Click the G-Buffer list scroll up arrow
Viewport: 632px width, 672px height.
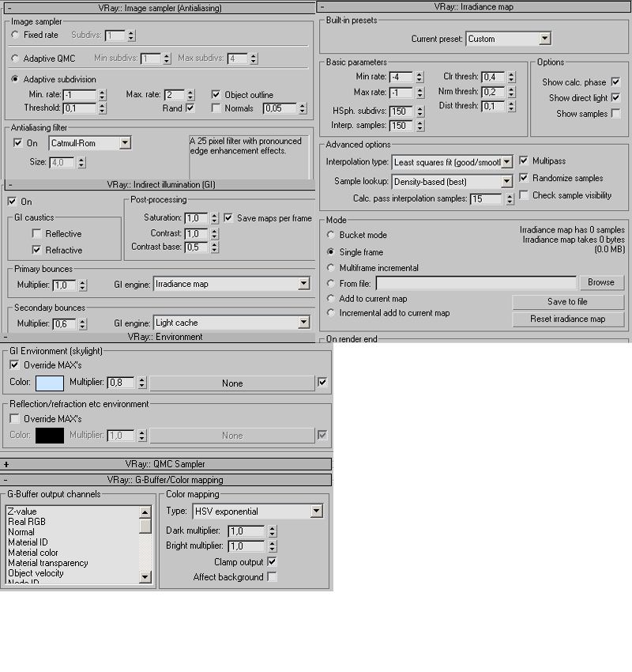pos(145,512)
